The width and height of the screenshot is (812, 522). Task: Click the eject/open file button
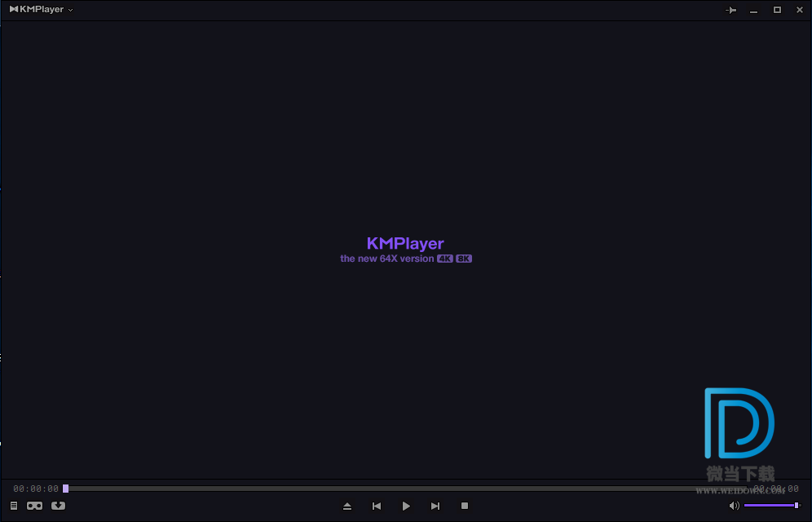tap(347, 506)
